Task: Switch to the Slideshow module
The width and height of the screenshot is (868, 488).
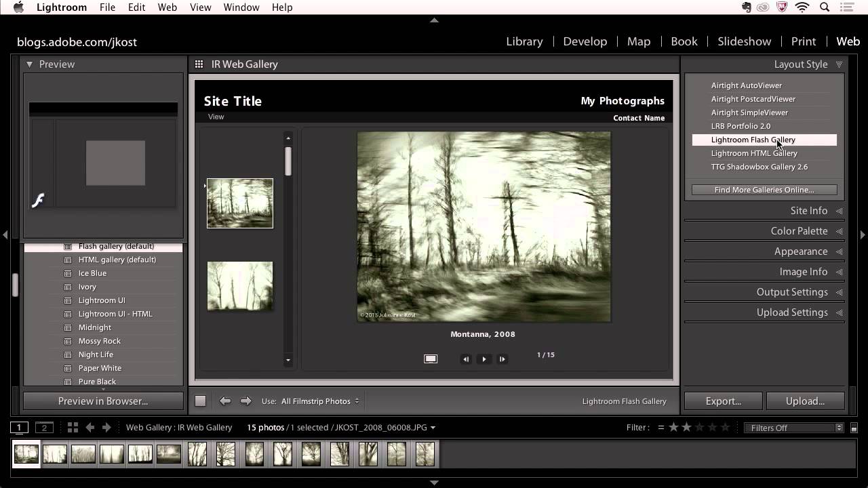Action: (x=744, y=41)
